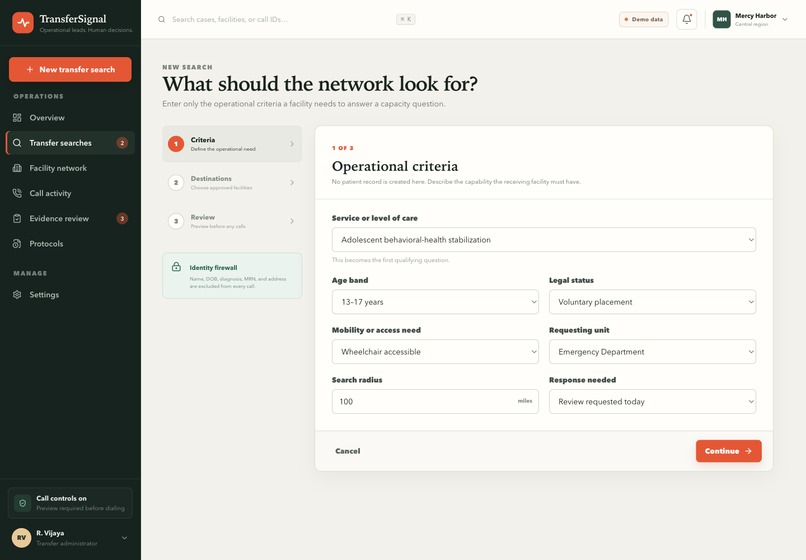Select the Review step

[x=232, y=221]
